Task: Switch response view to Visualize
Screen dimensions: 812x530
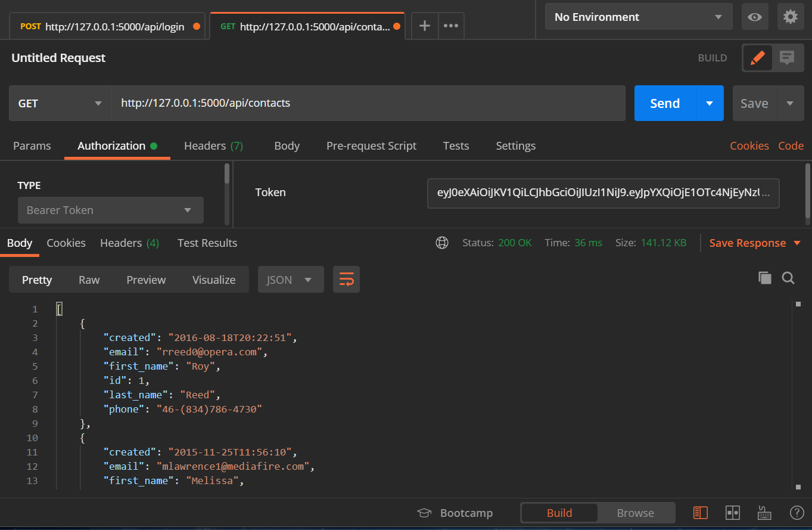Action: pyautogui.click(x=214, y=280)
